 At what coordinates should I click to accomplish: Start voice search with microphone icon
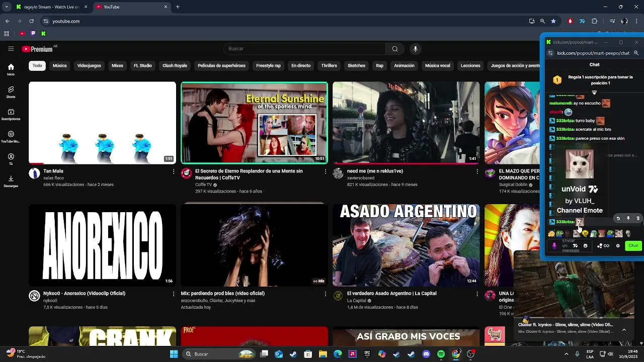415,49
